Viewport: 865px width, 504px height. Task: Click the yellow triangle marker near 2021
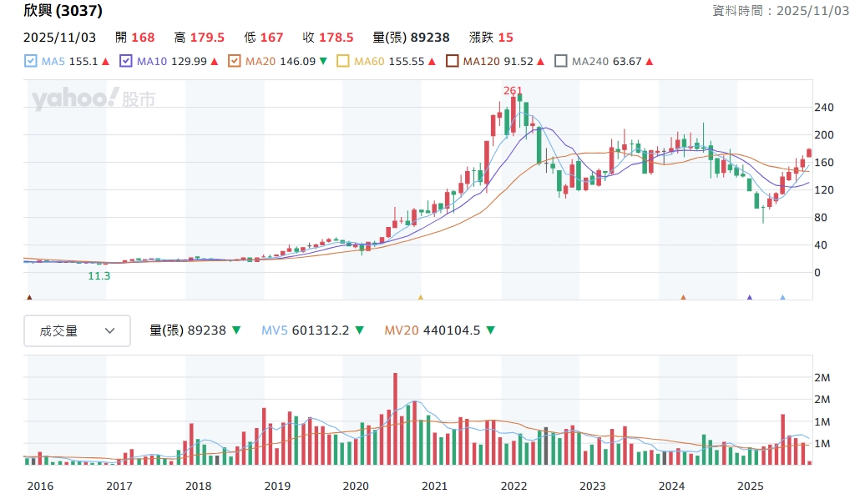[x=421, y=297]
